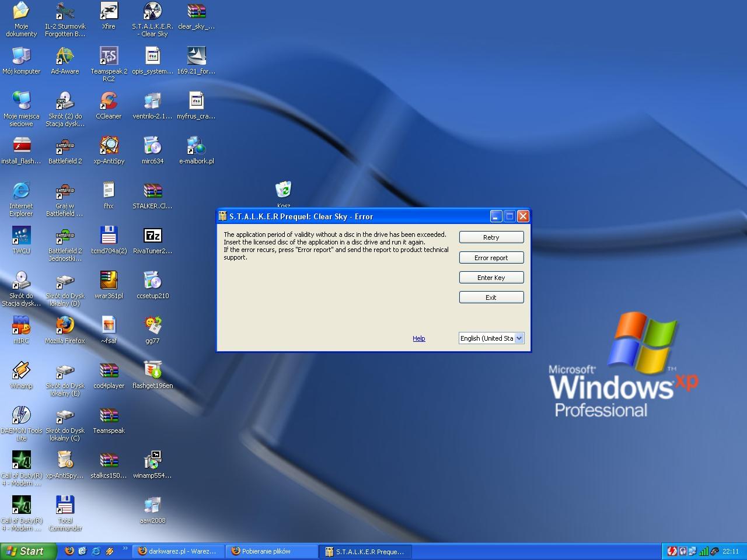Select the Mozilla Firefox desktop icon
Image resolution: width=747 pixels, height=560 pixels.
pos(65,330)
